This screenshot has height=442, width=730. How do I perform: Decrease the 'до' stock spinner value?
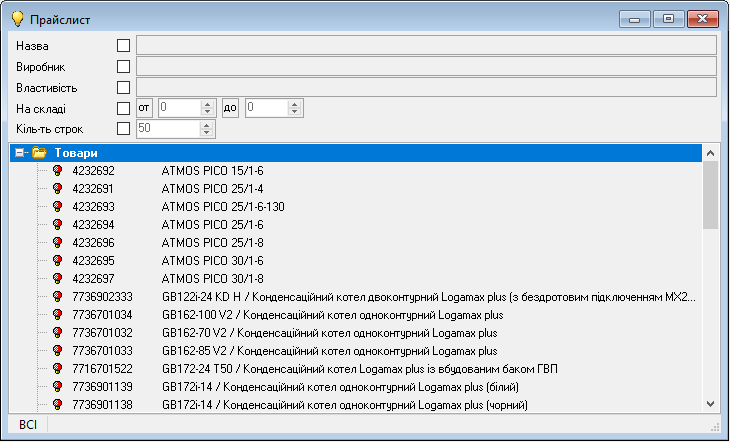pyautogui.click(x=293, y=112)
